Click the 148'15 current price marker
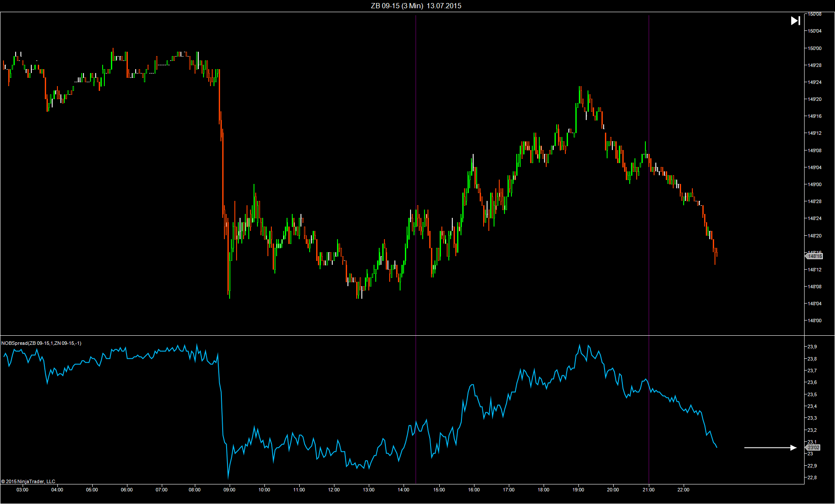 click(814, 257)
